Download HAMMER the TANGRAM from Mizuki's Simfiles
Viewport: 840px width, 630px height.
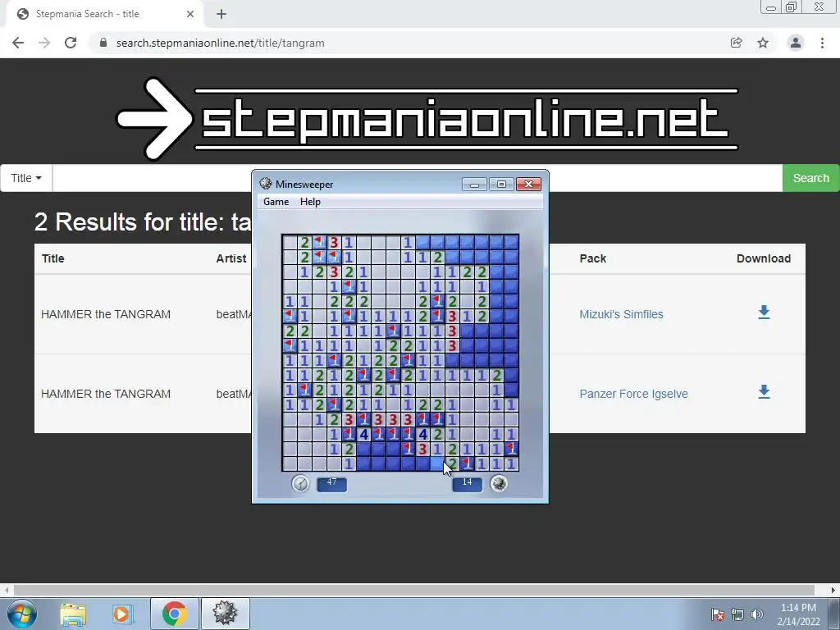764,313
